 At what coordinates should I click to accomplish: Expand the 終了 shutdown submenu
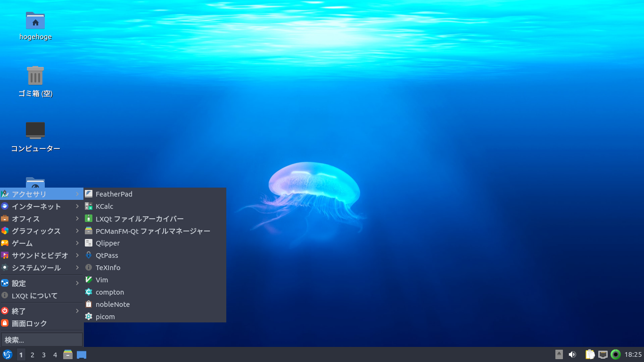click(x=19, y=311)
